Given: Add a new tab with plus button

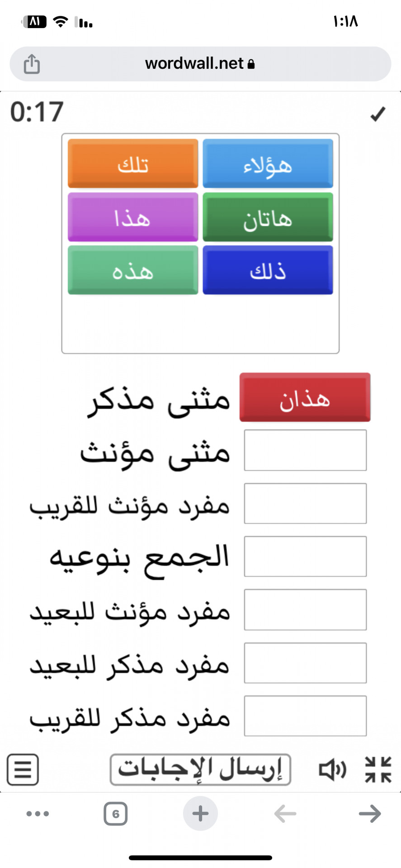Looking at the screenshot, I should (x=200, y=813).
